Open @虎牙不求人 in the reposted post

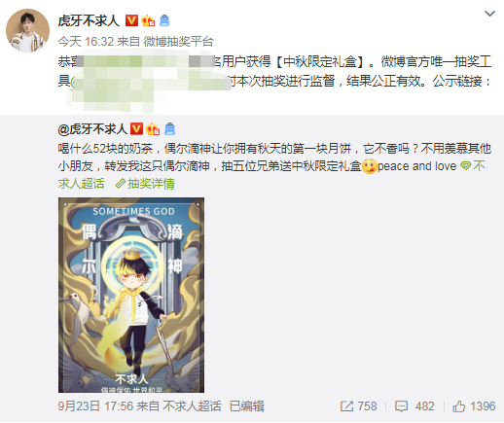pyautogui.click(x=92, y=129)
